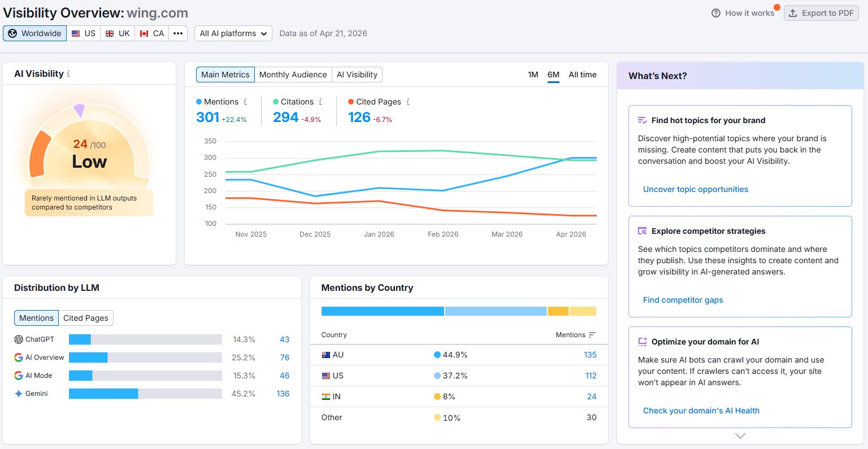This screenshot has width=868, height=449.
Task: Toggle distribution view to Cited Pages
Action: coord(86,318)
